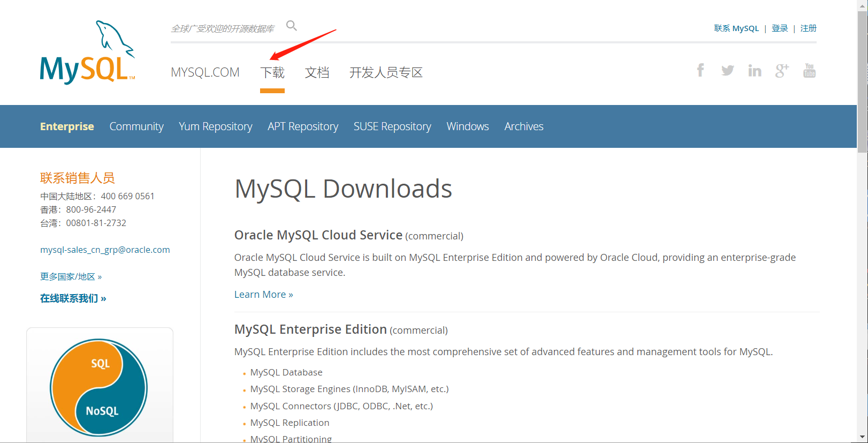Image resolution: width=868 pixels, height=443 pixels.
Task: Select the 下载 navigation tab
Action: 272,72
